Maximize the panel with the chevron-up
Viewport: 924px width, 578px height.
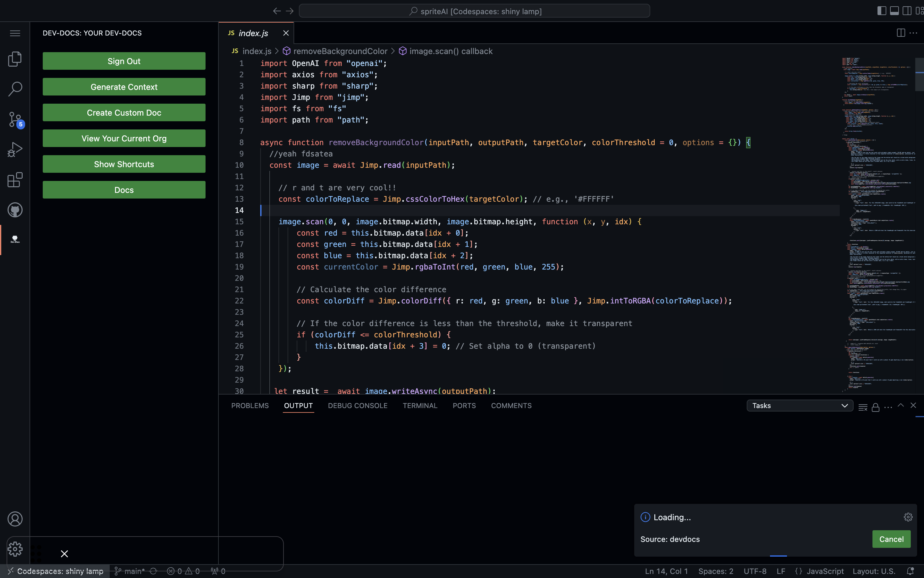point(901,405)
